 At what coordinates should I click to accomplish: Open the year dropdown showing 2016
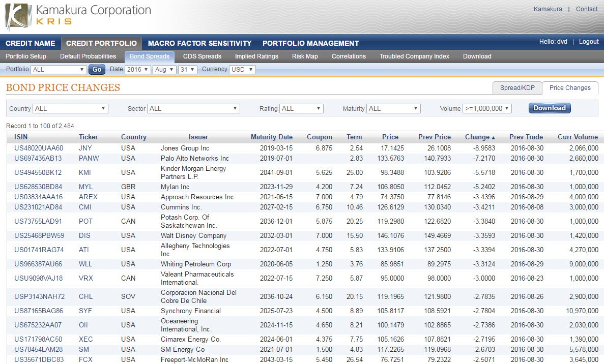tap(138, 70)
